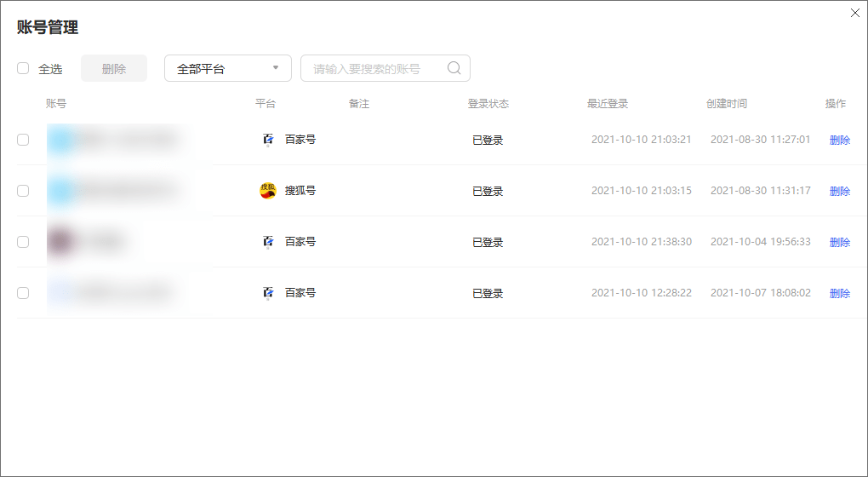Click the 登录状态 column header
This screenshot has width=868, height=477.
click(x=488, y=104)
